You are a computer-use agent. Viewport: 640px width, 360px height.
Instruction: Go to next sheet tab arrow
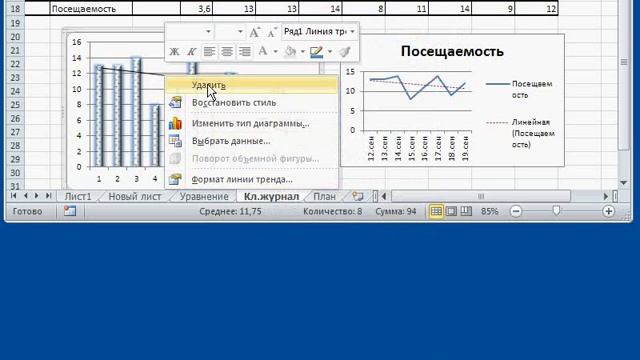tap(37, 196)
